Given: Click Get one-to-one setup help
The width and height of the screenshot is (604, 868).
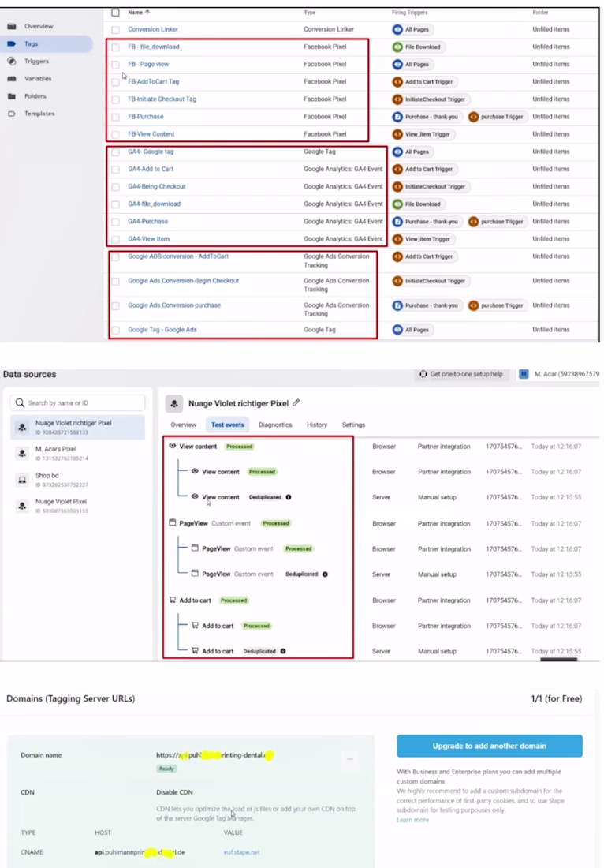Looking at the screenshot, I should pyautogui.click(x=460, y=374).
